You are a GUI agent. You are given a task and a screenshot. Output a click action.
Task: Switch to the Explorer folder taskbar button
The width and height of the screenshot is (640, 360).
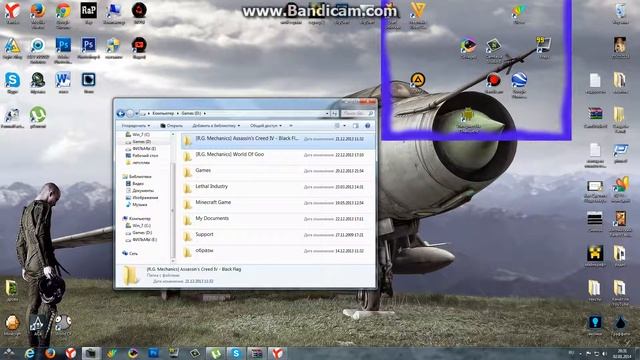[x=91, y=353]
